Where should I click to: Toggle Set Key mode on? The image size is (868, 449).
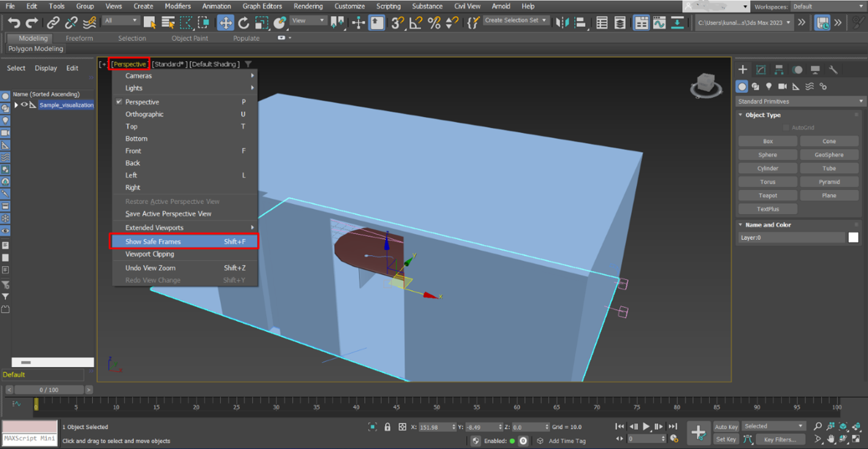coord(726,439)
